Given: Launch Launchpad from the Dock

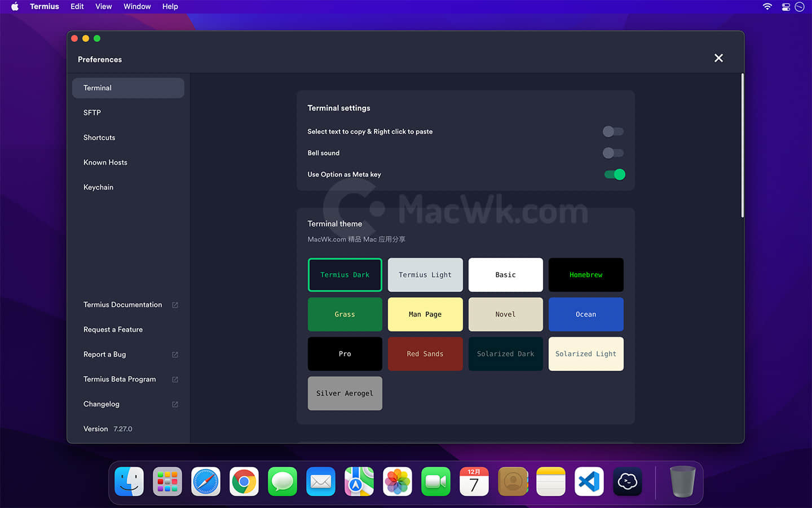Looking at the screenshot, I should pyautogui.click(x=167, y=481).
